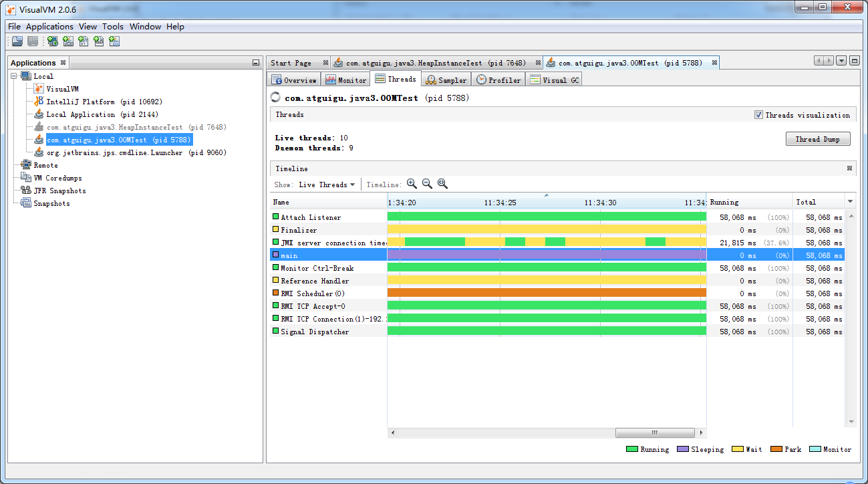Open the Applications menu
Viewport: 868px width, 484px height.
(49, 27)
